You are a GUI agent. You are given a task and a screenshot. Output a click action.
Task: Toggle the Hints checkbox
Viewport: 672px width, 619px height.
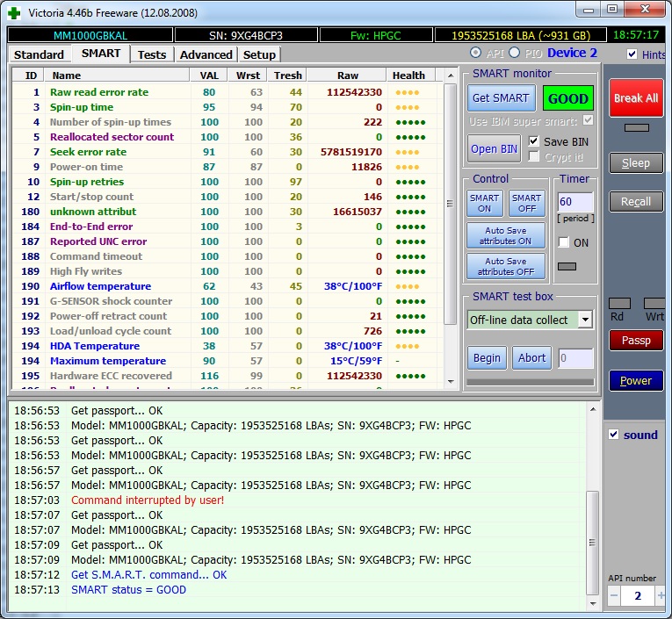click(x=632, y=54)
